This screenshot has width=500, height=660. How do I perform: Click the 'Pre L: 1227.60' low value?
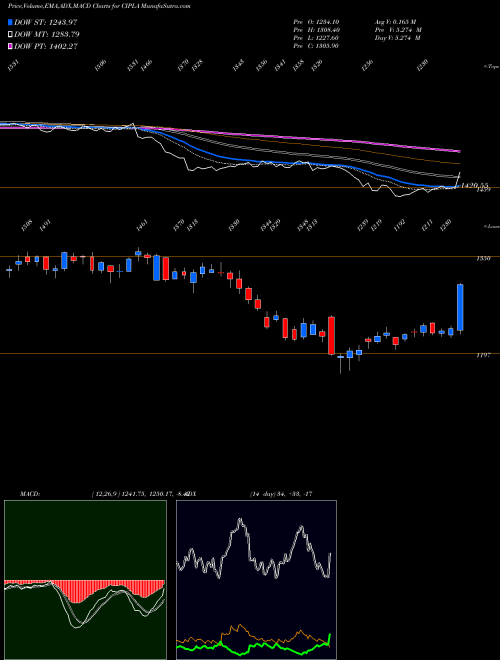coord(316,38)
